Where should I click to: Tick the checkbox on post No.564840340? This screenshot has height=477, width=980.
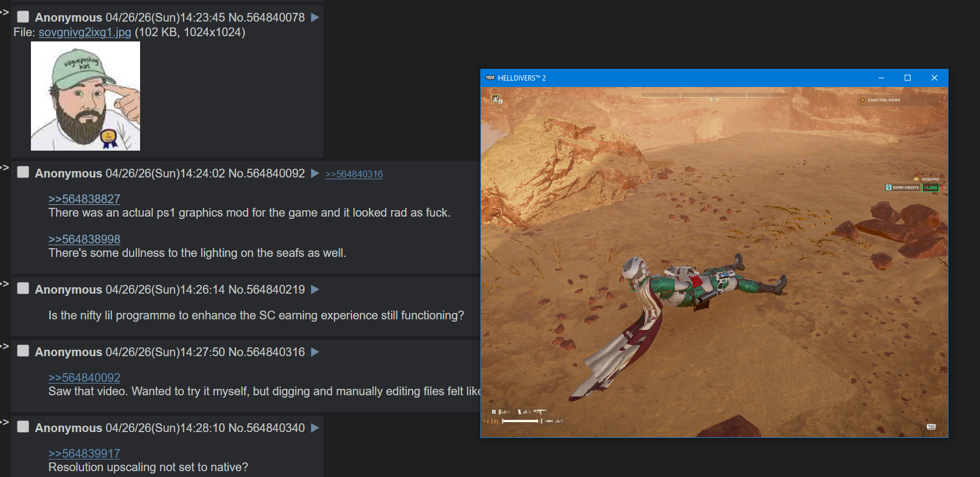tap(23, 427)
